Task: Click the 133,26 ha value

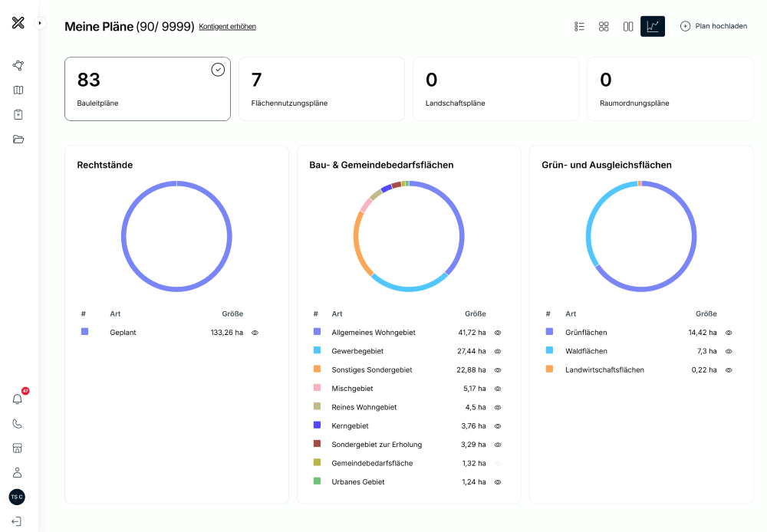Action: [x=226, y=333]
